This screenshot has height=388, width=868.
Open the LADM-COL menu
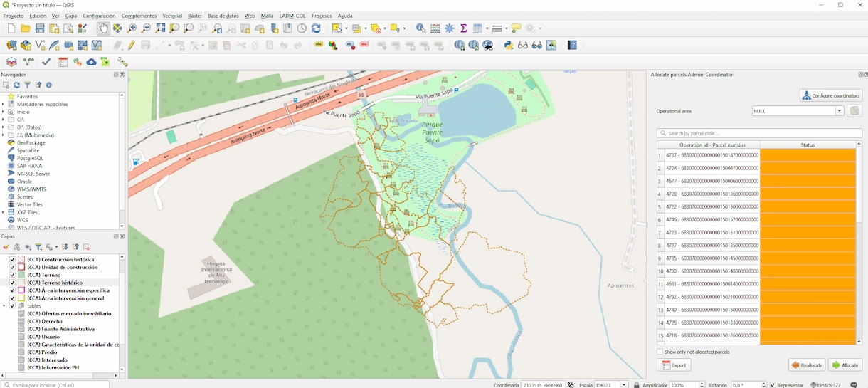click(292, 16)
